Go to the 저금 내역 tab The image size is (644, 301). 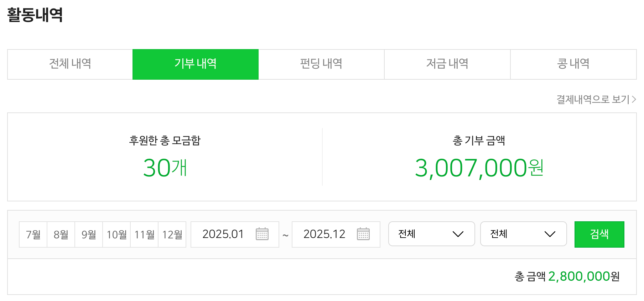click(x=447, y=64)
